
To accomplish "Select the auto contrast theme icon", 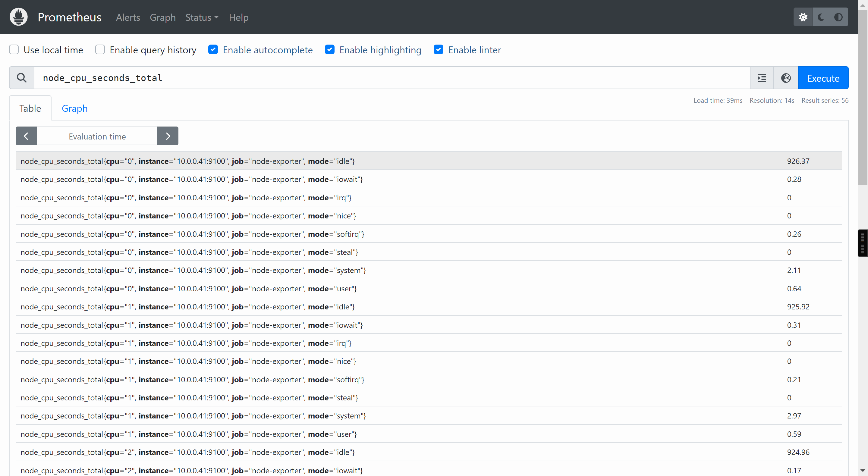I will [838, 17].
